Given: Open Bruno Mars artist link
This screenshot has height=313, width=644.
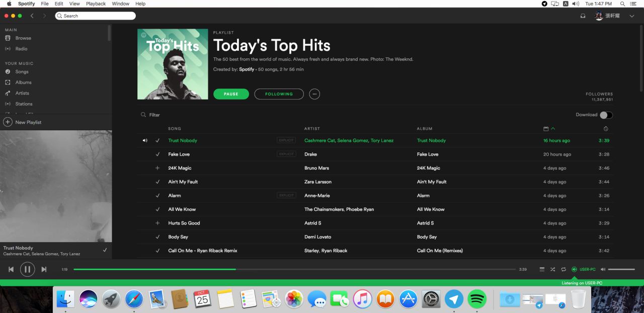Looking at the screenshot, I should coord(316,168).
